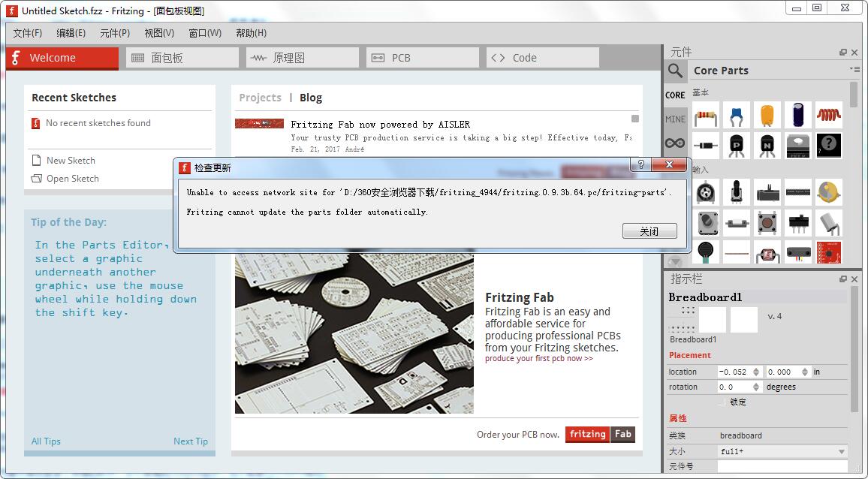Select the round trimmer potentiometer part

[706, 192]
